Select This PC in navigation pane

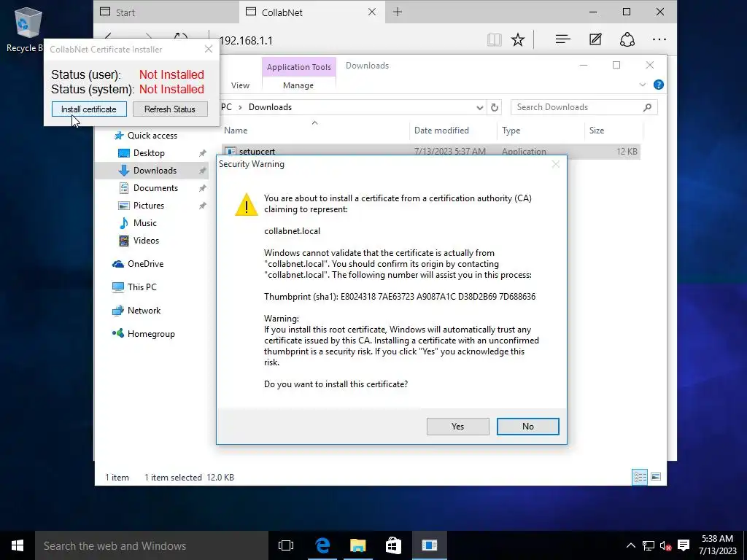pos(142,287)
